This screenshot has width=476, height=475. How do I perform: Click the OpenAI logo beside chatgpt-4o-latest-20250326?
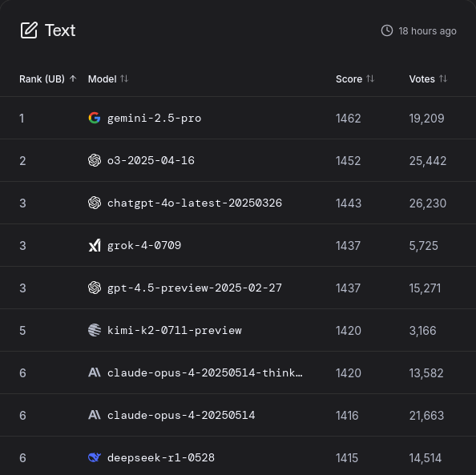coord(95,203)
